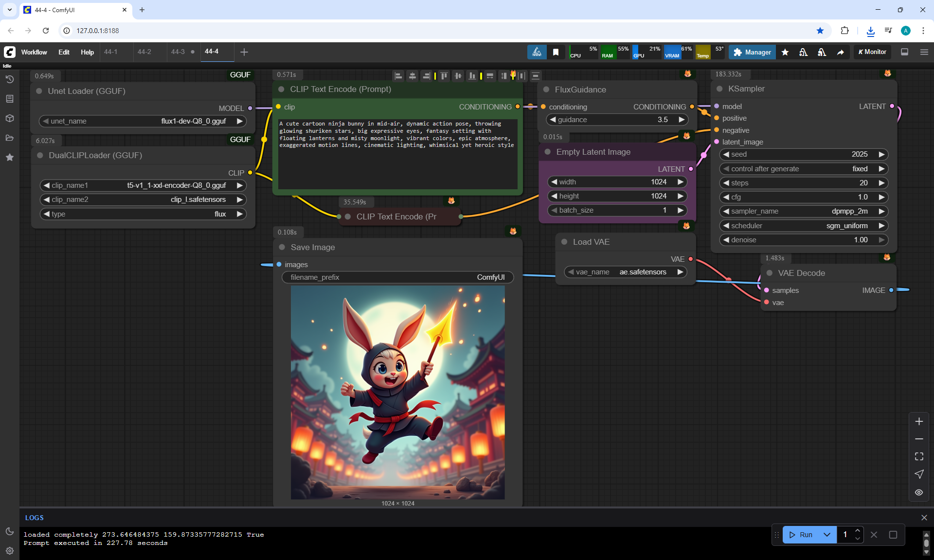Open the workflows folder sidebar icon

tap(9, 138)
